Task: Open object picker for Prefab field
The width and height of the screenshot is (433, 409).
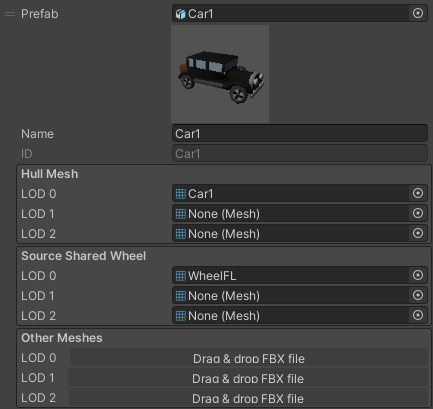Action: (x=418, y=13)
